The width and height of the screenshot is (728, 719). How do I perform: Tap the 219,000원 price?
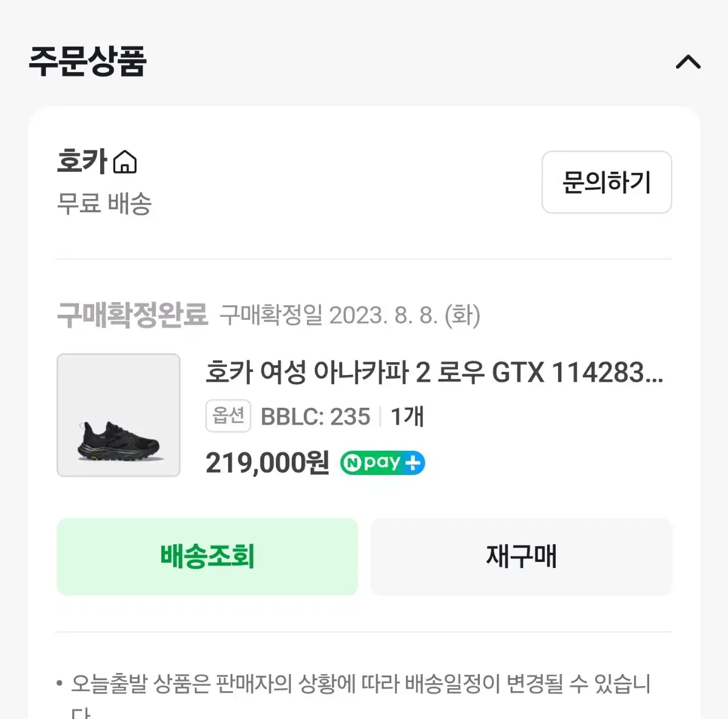click(267, 463)
